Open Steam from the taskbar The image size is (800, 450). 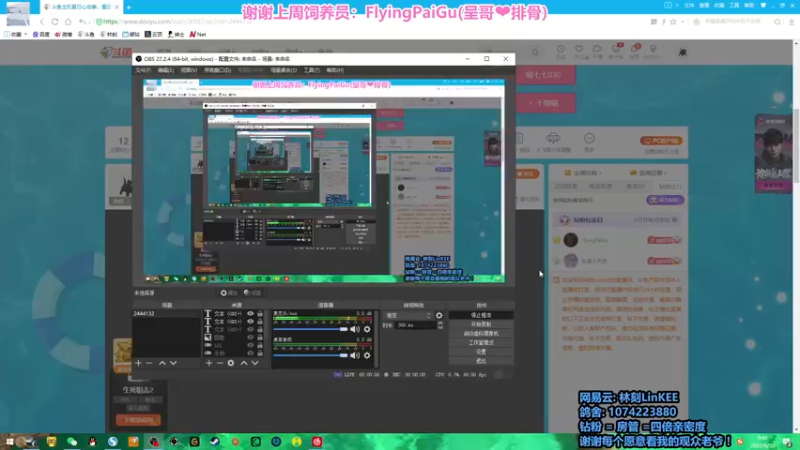tap(215, 441)
